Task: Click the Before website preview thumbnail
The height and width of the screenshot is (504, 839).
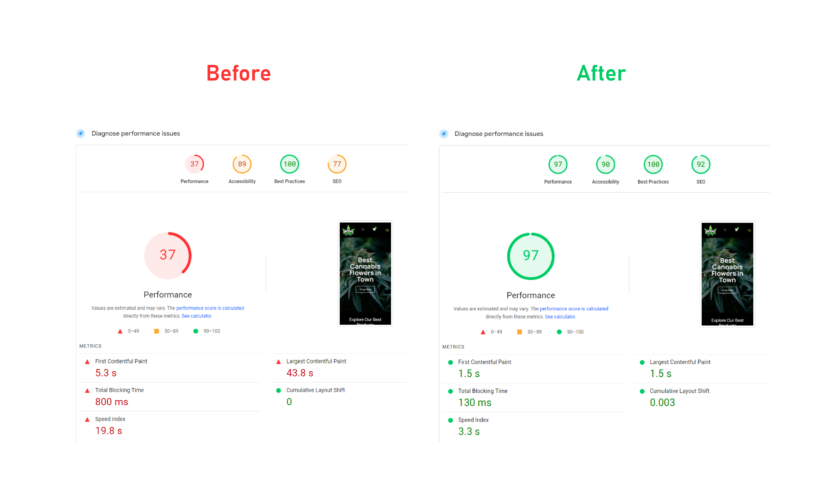Action: pyautogui.click(x=364, y=273)
